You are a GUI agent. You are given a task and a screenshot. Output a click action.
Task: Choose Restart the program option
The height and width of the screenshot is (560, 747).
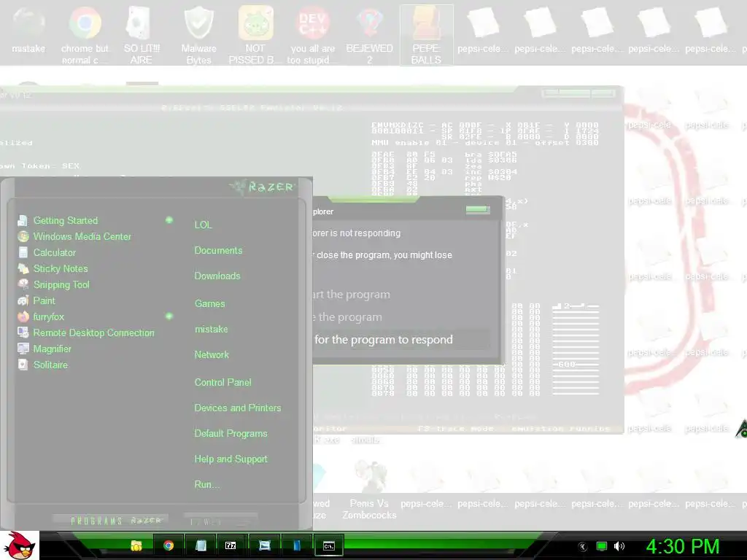(352, 295)
